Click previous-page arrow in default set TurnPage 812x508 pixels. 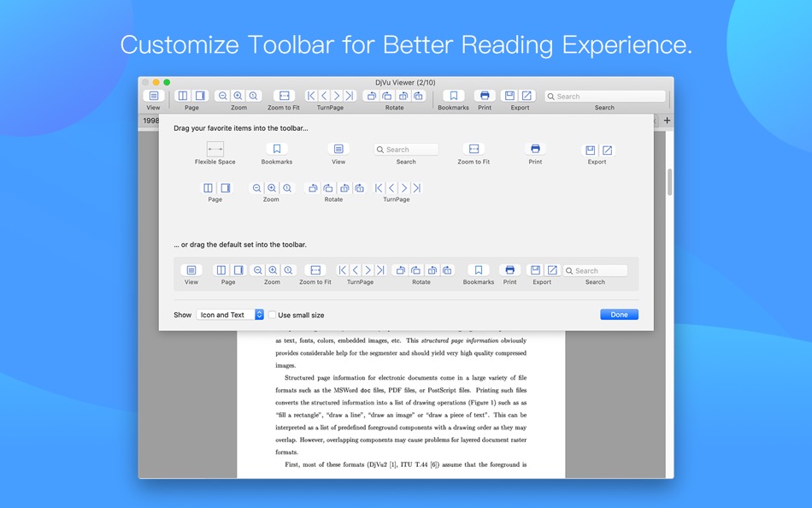point(356,270)
